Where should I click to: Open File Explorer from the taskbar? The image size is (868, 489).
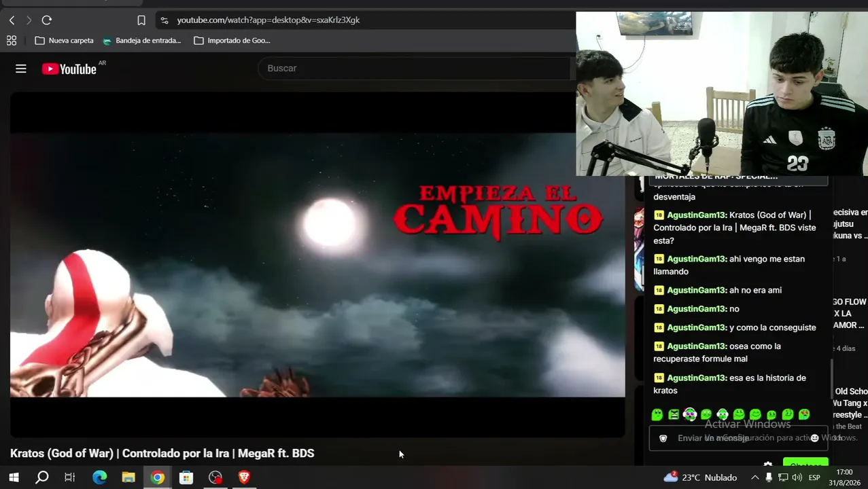pyautogui.click(x=128, y=477)
